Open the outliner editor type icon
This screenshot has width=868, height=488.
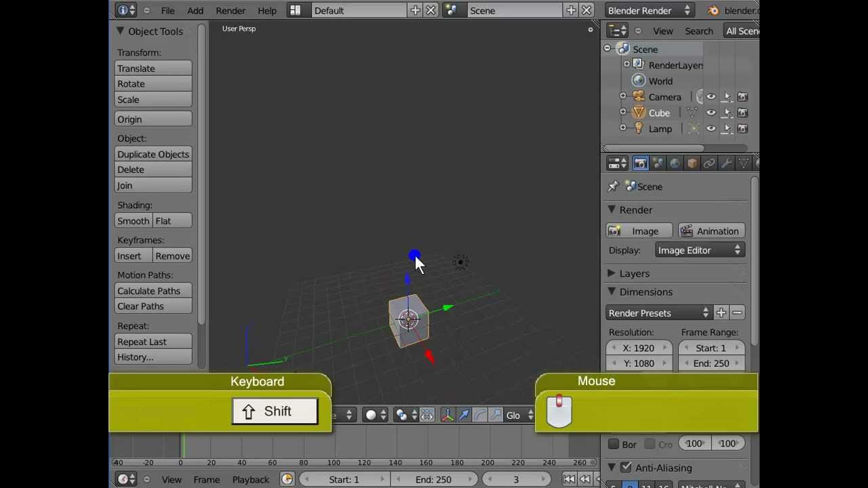pos(616,30)
